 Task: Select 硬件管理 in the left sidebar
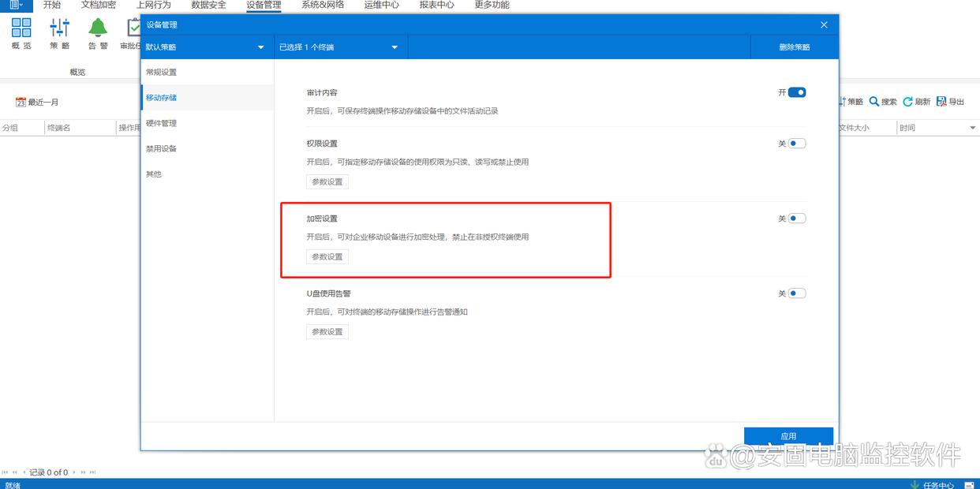click(161, 123)
